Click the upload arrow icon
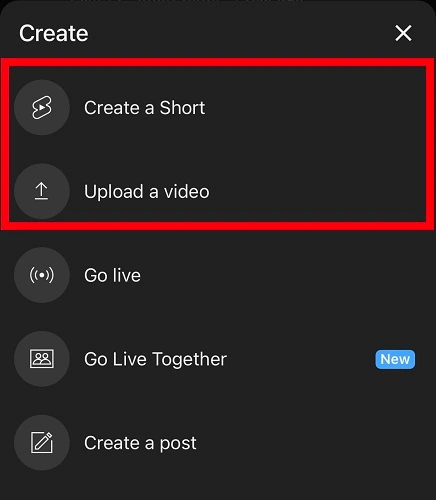Image resolution: width=436 pixels, height=500 pixels. (x=42, y=191)
